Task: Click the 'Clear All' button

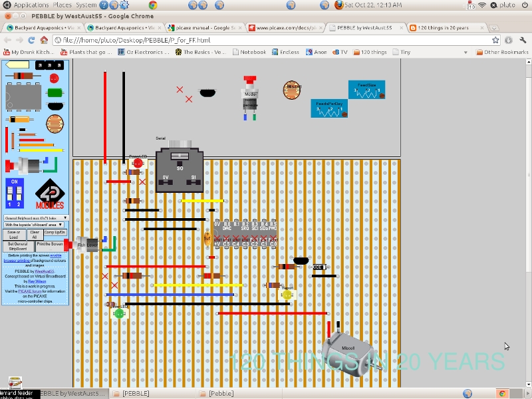Action: click(35, 235)
